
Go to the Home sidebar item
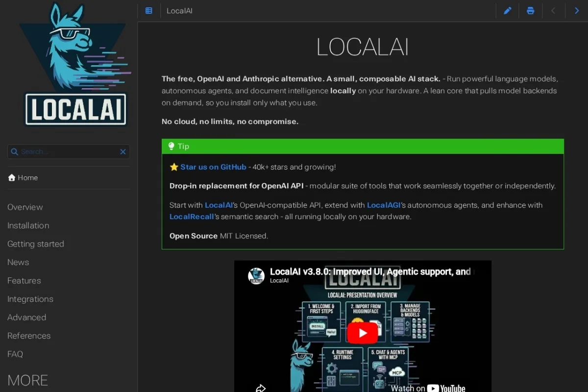[x=23, y=178]
